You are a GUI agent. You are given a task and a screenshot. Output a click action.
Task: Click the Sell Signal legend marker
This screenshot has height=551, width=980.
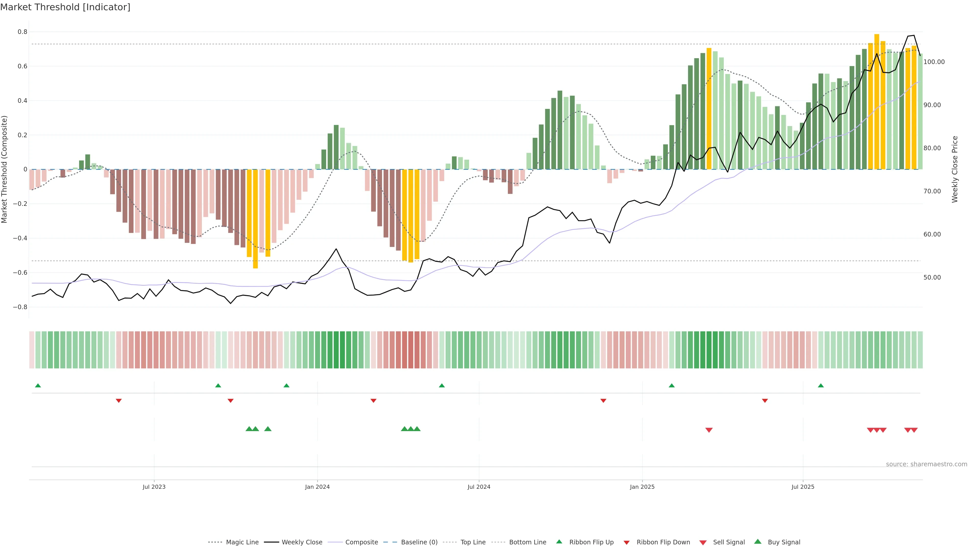coord(703,543)
